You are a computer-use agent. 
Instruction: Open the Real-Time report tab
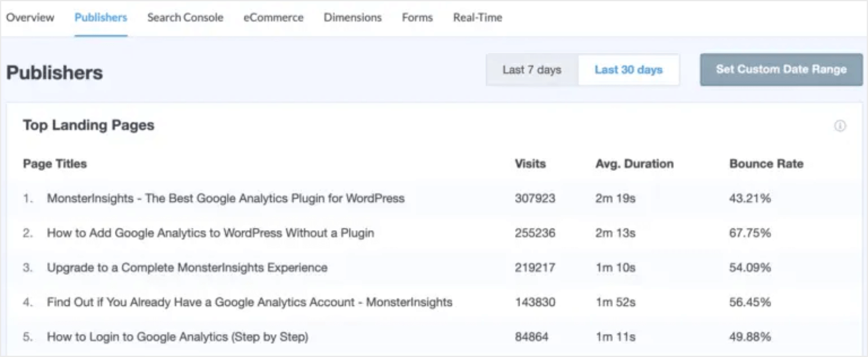(x=476, y=18)
